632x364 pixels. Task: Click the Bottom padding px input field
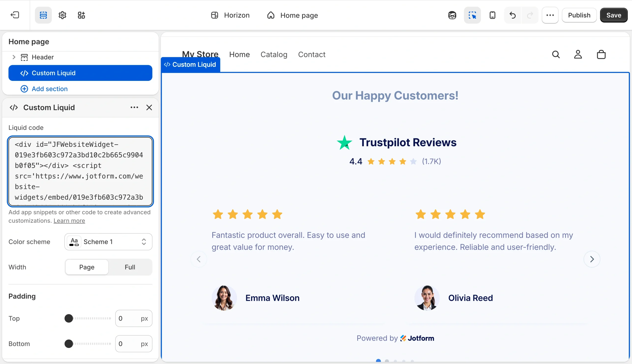tap(134, 344)
